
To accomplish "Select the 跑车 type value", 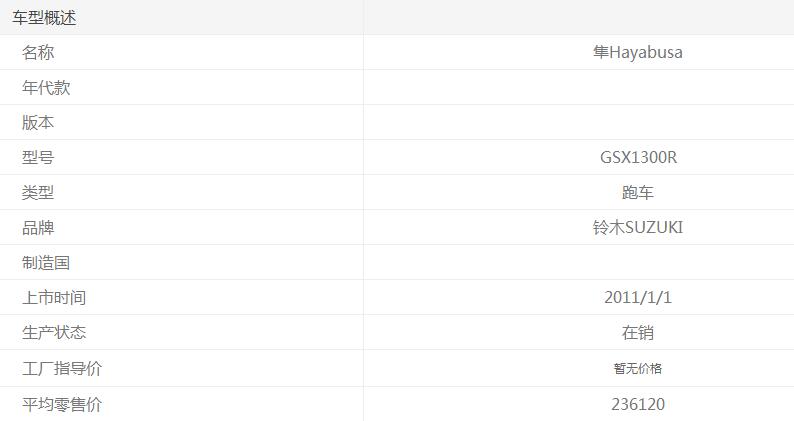I will pyautogui.click(x=638, y=193).
